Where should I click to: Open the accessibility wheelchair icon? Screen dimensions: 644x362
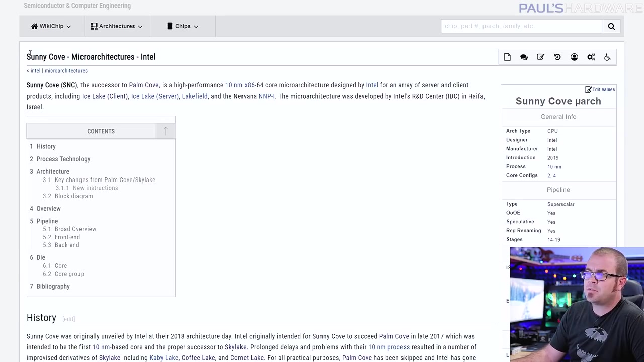pos(608,57)
